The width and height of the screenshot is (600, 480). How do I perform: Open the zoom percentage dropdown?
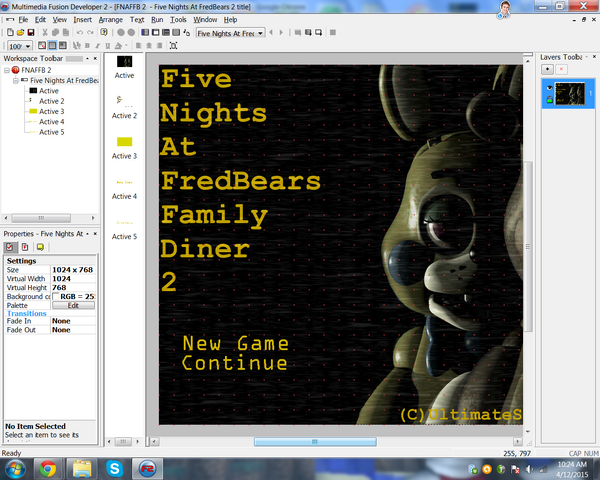[28, 46]
